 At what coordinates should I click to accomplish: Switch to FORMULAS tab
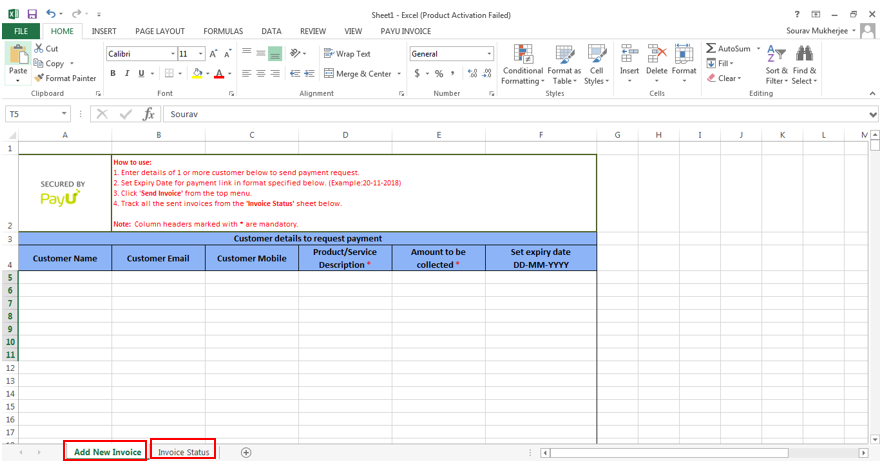coord(223,31)
